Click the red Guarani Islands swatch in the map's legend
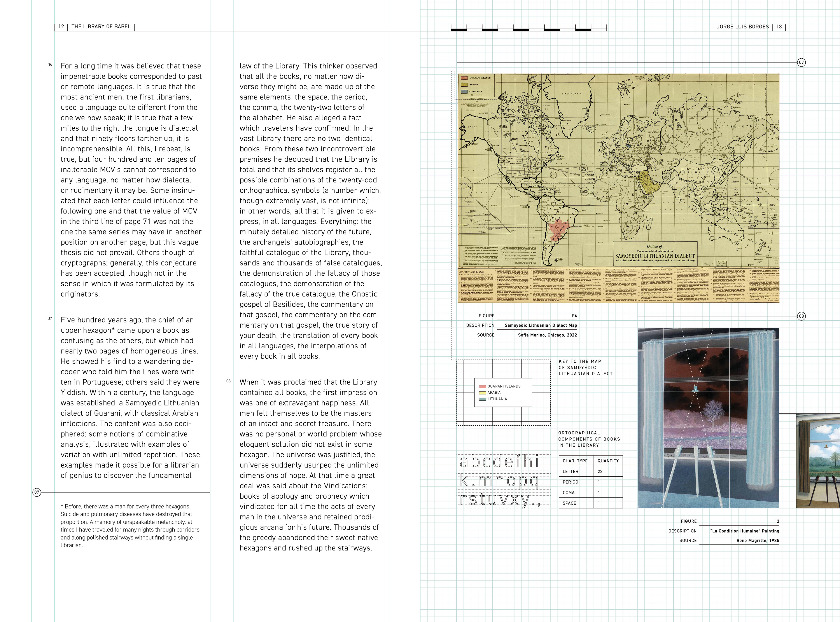Viewport: 840px width, 622px height. coord(464,78)
